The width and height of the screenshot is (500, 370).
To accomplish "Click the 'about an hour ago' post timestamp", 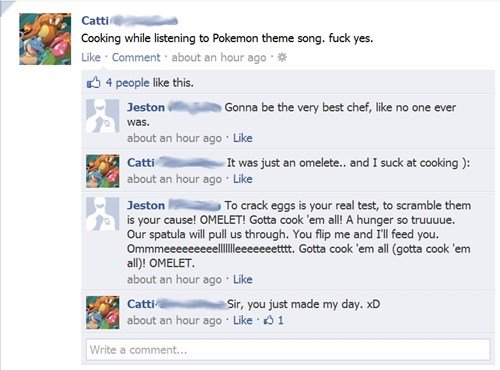I will pyautogui.click(x=219, y=58).
